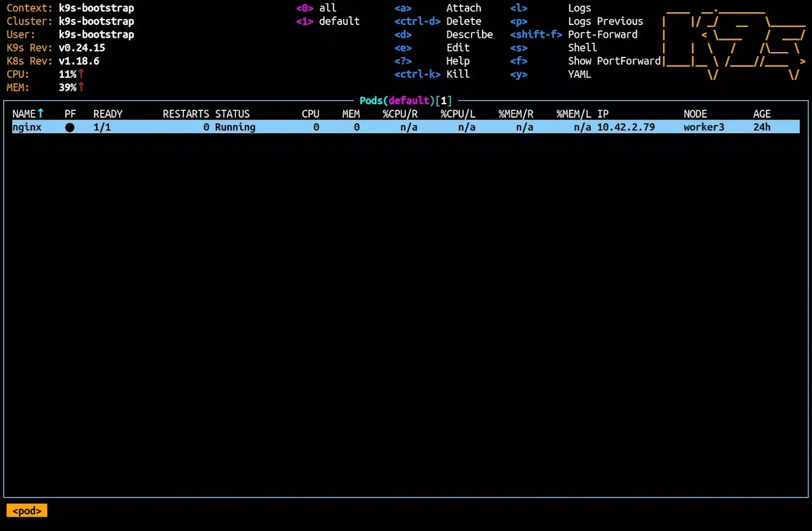Screen dimensions: 812x531
Task: Click the Delete command hint
Action: click(x=464, y=21)
